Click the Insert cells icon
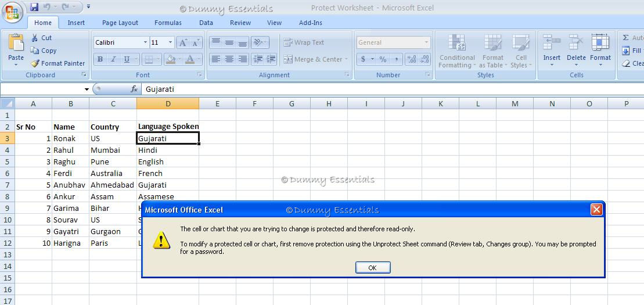 coord(552,42)
